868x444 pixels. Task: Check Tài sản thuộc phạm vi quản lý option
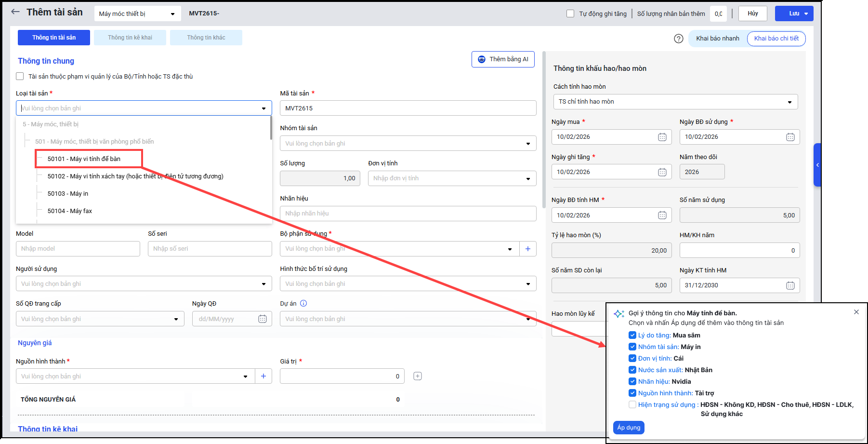(20, 76)
